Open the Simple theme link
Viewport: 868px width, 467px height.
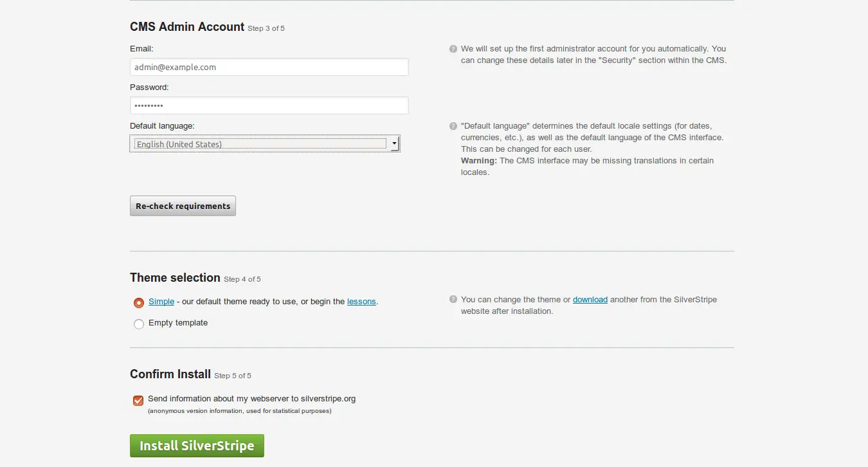click(161, 302)
